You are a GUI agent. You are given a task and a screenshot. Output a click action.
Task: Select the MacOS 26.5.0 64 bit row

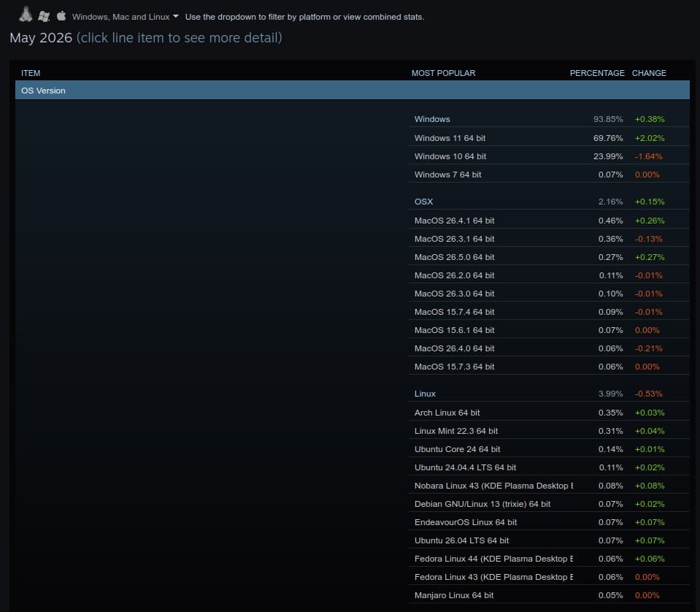point(549,257)
